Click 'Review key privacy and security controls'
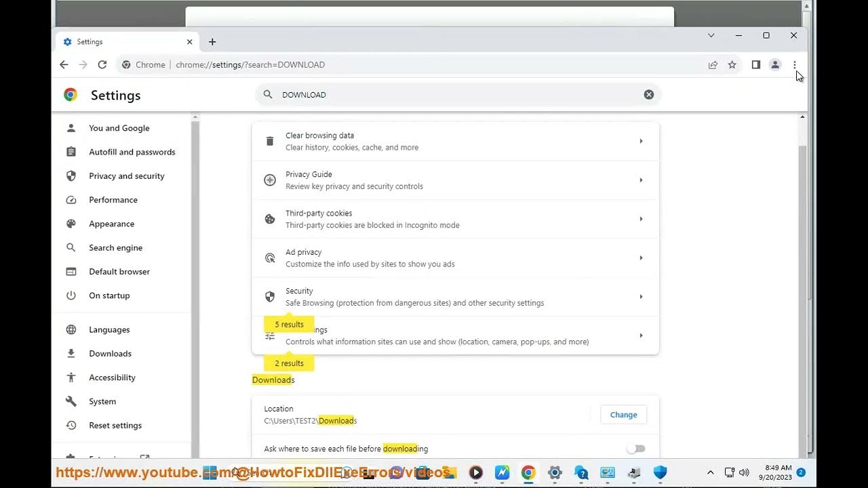The image size is (868, 488). tap(354, 186)
